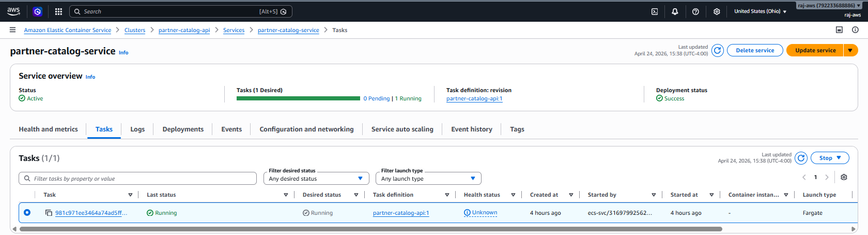Open the Update service dropdown arrow
This screenshot has width=868, height=235.
coord(851,50)
